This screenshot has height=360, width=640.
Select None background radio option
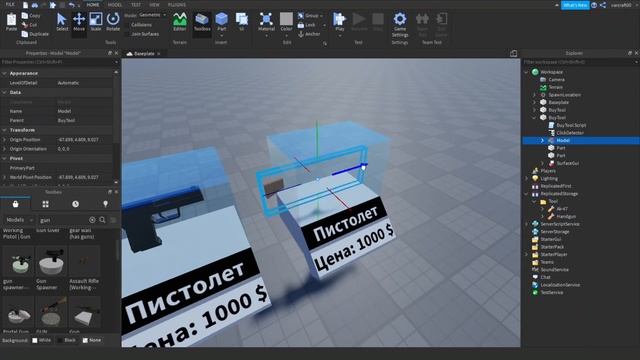tap(92, 340)
